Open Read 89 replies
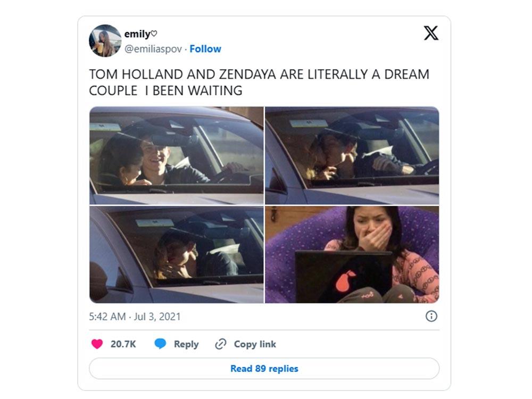The width and height of the screenshot is (532, 399). (264, 369)
